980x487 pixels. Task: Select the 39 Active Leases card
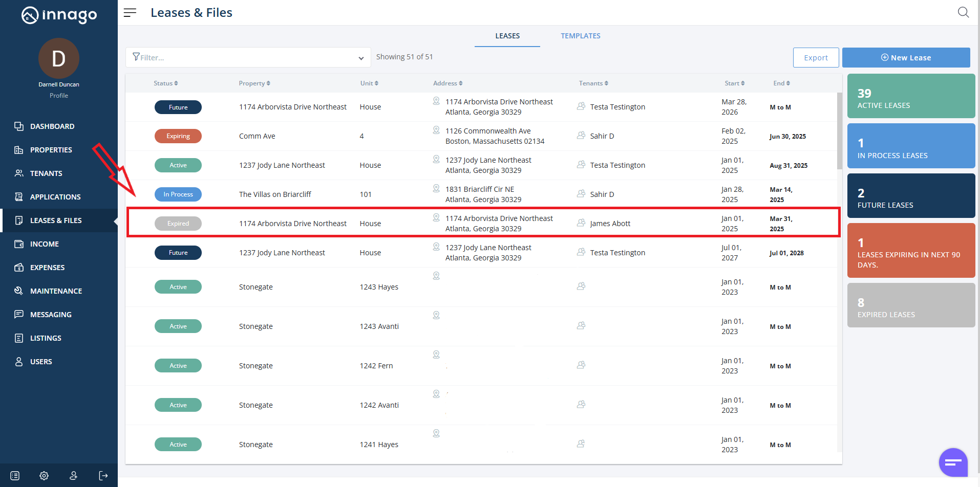(x=911, y=96)
